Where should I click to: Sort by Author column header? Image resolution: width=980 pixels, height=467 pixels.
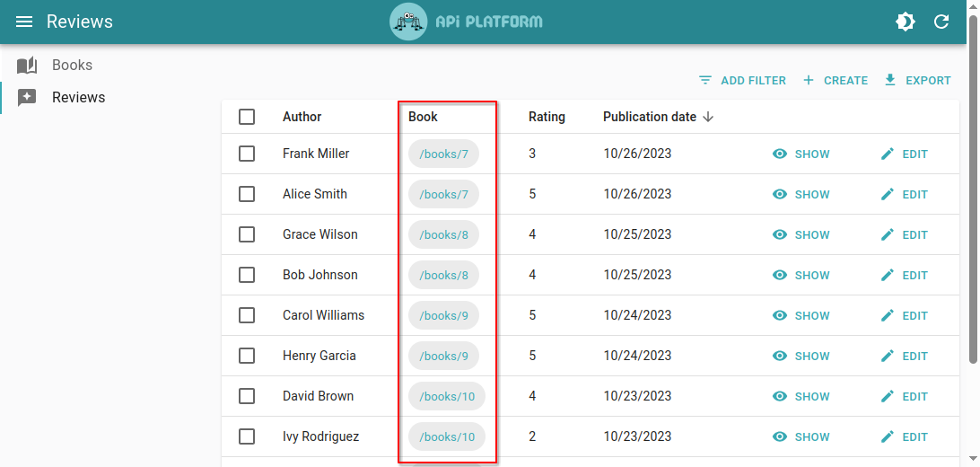pos(302,117)
